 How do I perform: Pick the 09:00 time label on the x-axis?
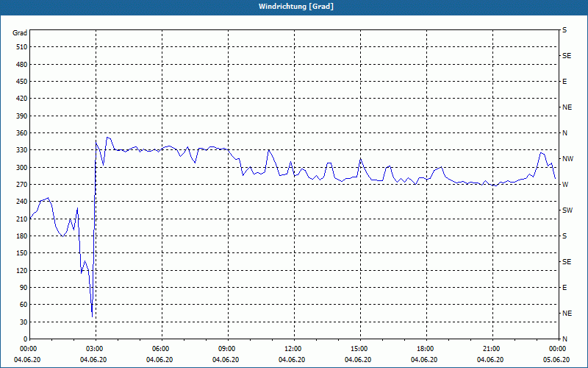tap(227, 348)
